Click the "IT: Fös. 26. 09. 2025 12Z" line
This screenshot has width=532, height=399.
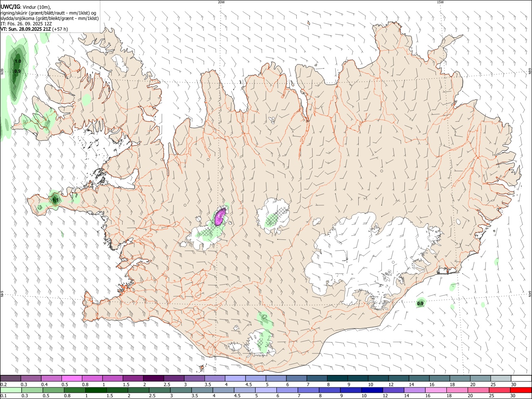(26, 24)
